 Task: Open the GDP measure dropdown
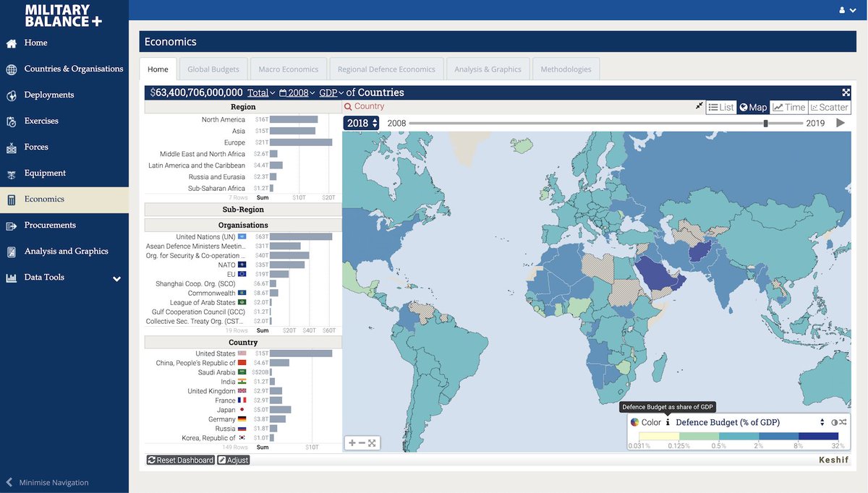pos(331,93)
